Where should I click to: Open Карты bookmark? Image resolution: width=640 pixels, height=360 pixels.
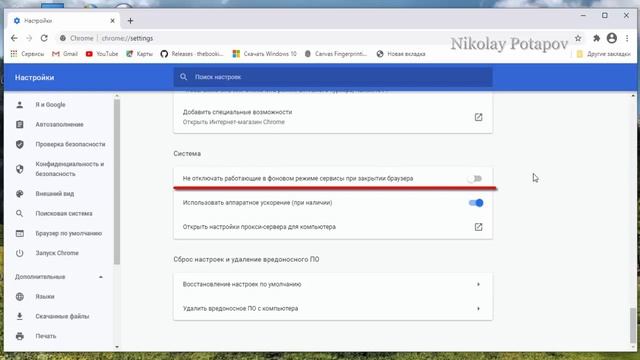pyautogui.click(x=140, y=54)
